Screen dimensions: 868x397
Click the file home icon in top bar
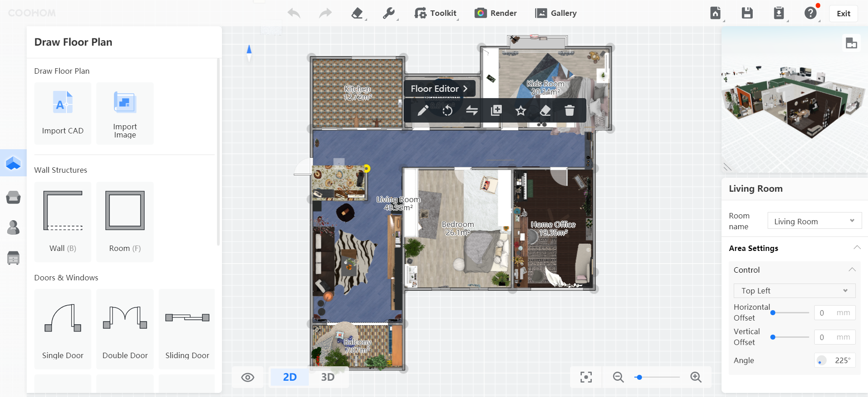pos(715,13)
